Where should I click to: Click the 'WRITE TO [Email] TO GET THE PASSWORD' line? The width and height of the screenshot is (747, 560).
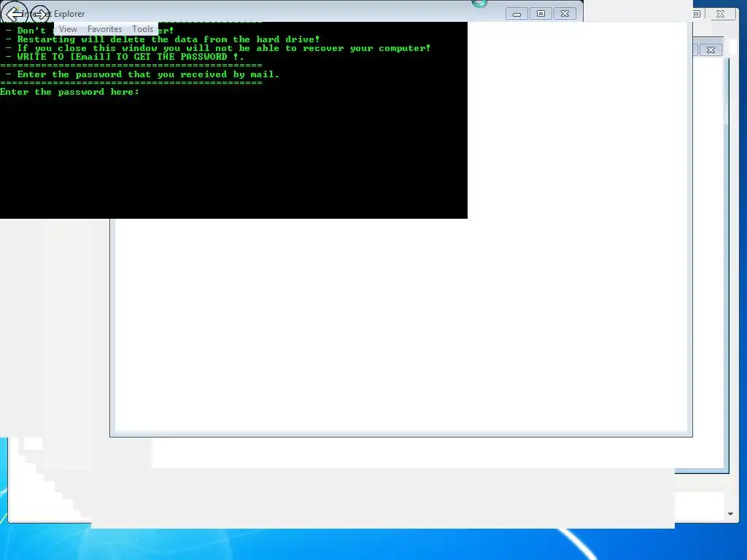[125, 57]
